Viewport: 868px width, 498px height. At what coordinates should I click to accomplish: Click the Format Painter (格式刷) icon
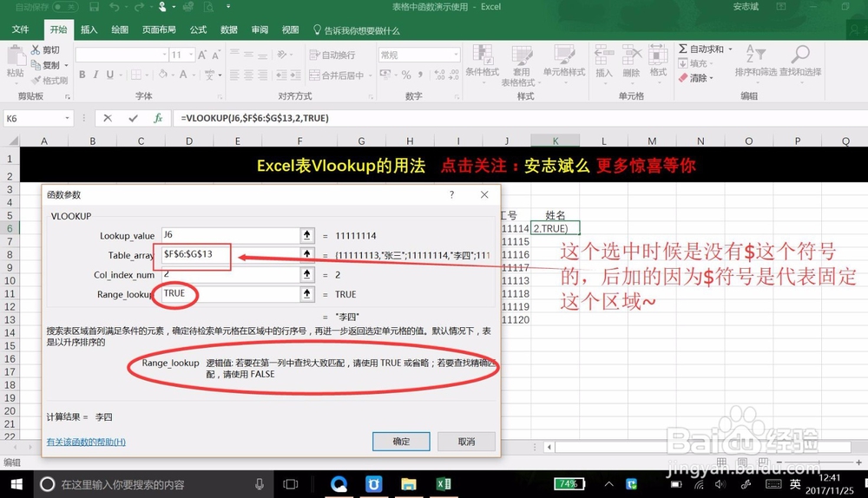point(36,80)
